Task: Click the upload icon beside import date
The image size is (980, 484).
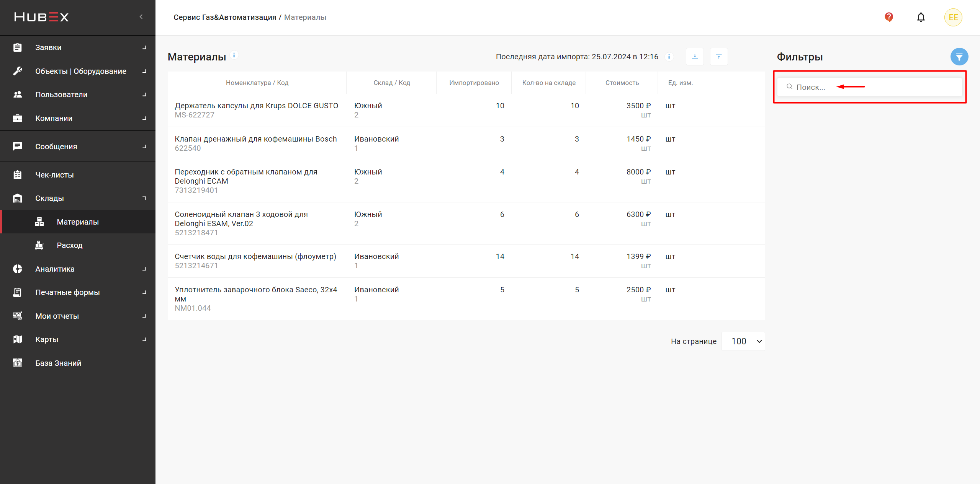Action: [x=718, y=57]
